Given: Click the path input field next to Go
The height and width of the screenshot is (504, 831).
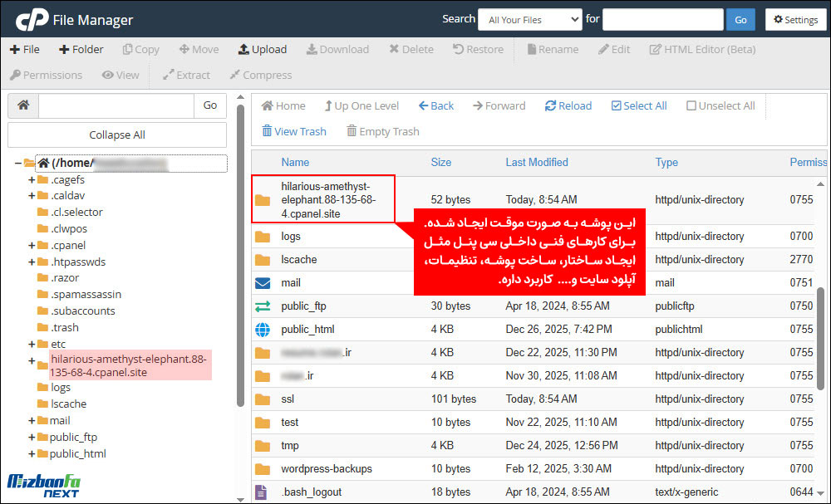Looking at the screenshot, I should coord(116,105).
